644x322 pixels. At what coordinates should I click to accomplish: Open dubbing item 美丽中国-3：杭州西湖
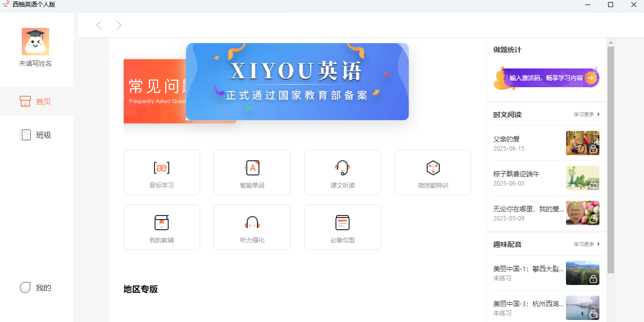tap(528, 304)
